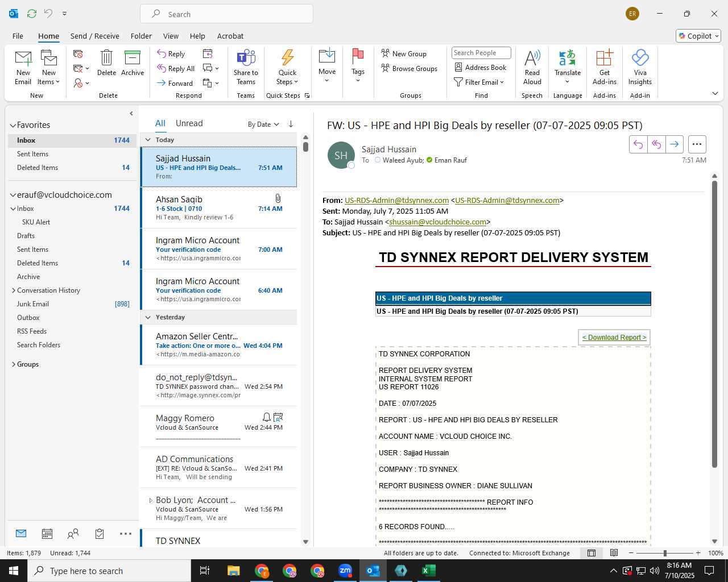Click the sync Send/Receive icon in title bar
The image size is (728, 582).
click(32, 13)
